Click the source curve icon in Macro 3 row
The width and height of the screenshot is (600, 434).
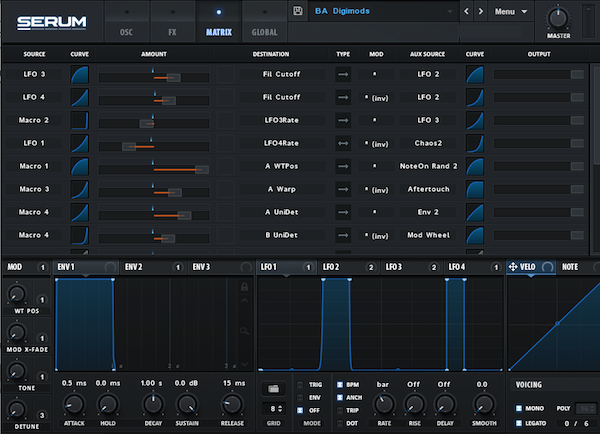(80, 189)
